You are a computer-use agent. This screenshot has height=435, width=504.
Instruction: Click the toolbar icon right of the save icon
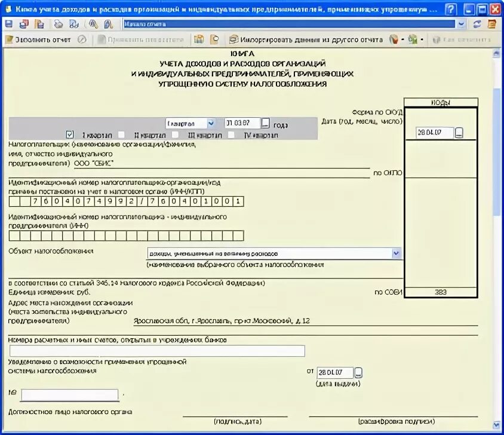24,24
